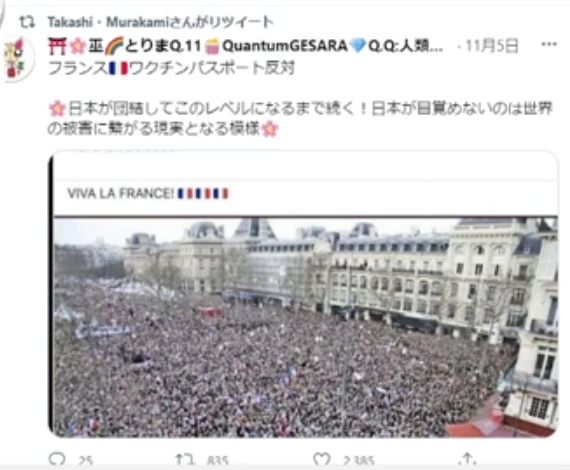
Task: Click the tweet body starting 日本が団結して
Action: (x=300, y=118)
